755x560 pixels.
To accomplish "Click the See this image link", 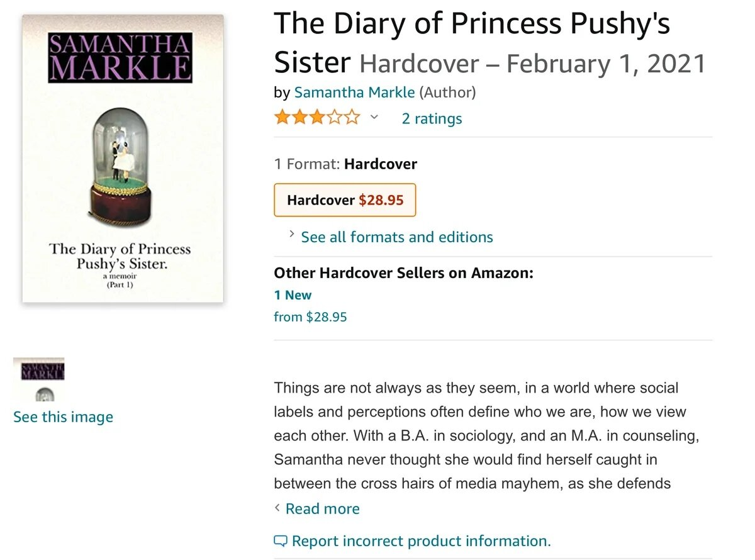I will tap(63, 417).
